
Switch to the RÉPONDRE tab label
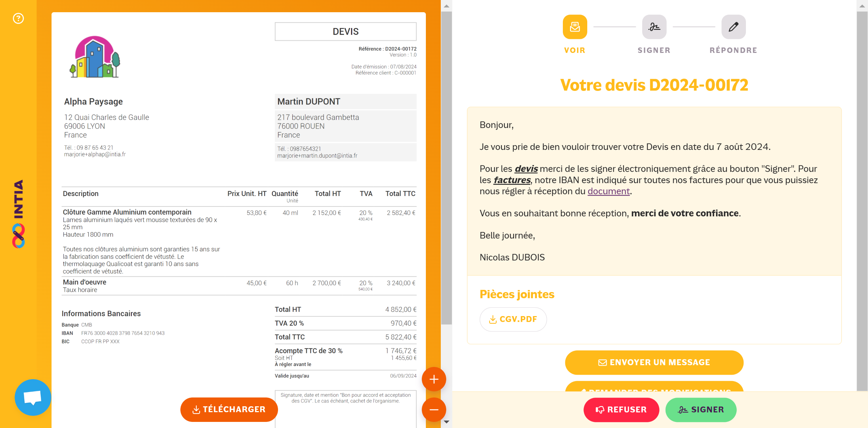click(733, 50)
